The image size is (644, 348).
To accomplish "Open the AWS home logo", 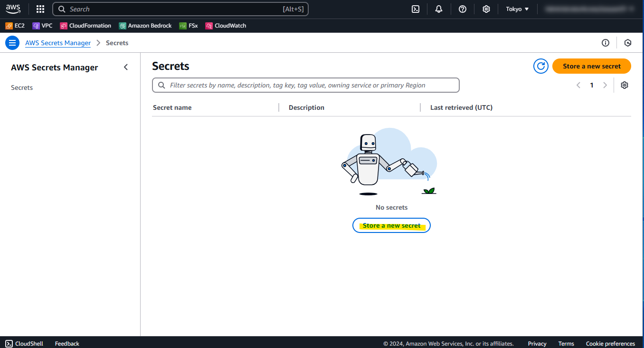I will point(13,9).
